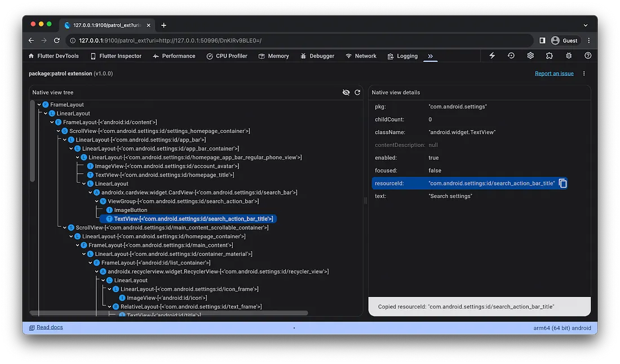Collapse ViewGroup search_action_bar node
The width and height of the screenshot is (620, 364).
pyautogui.click(x=97, y=201)
